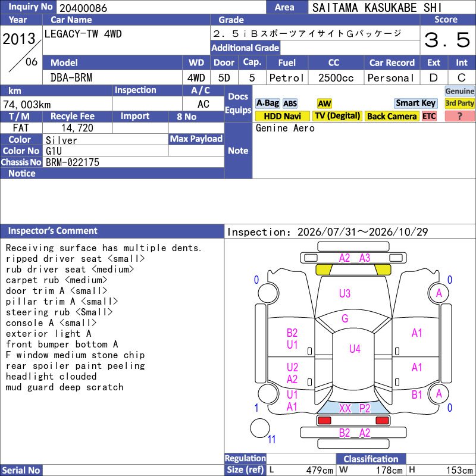Click the Inquiry No field 20400086
The image size is (476, 476).
[161, 8]
